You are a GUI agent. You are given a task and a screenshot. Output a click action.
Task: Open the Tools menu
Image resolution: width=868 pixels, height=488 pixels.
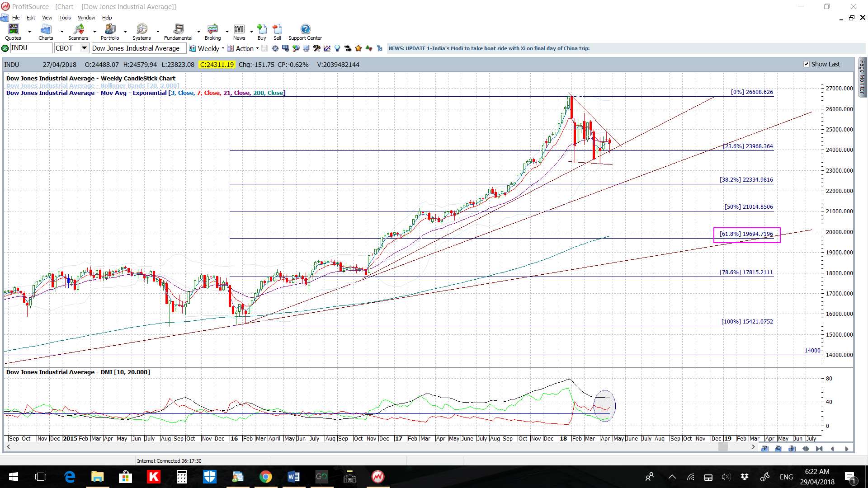tap(65, 18)
